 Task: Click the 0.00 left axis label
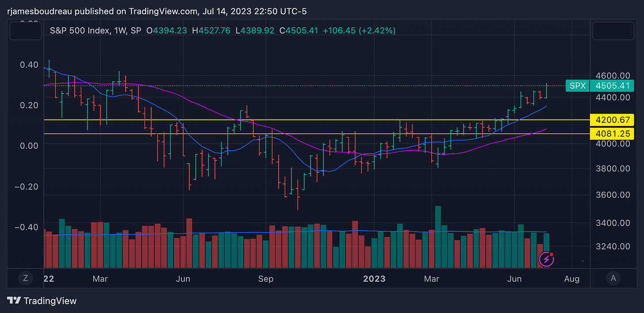[29, 145]
